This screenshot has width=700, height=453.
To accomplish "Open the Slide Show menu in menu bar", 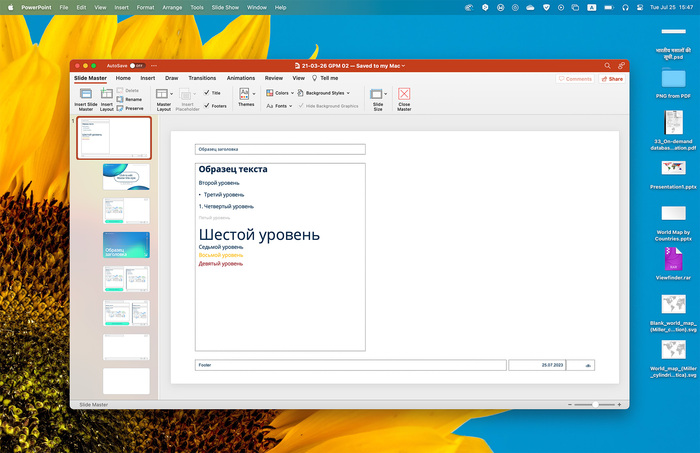I will [x=225, y=7].
